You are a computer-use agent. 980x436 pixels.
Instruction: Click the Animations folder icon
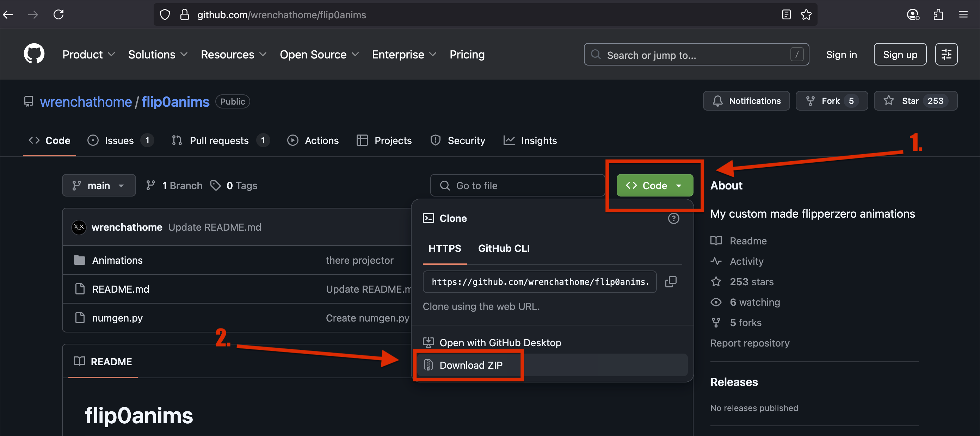[80, 260]
